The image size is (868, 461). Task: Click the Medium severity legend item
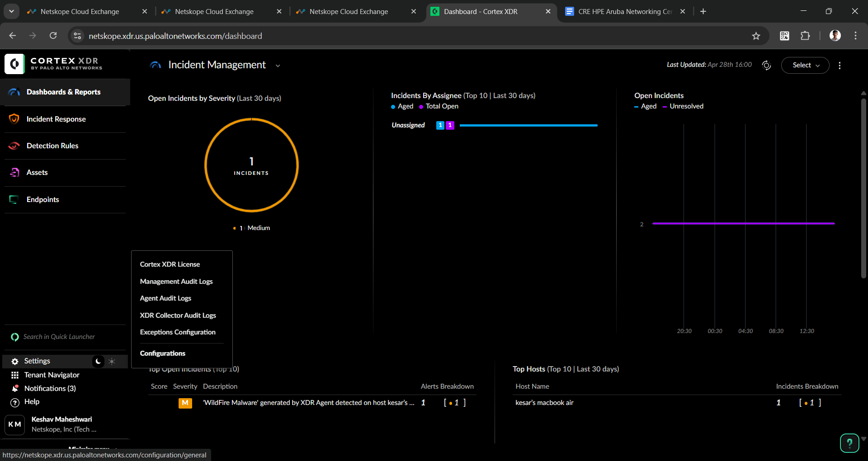click(252, 228)
